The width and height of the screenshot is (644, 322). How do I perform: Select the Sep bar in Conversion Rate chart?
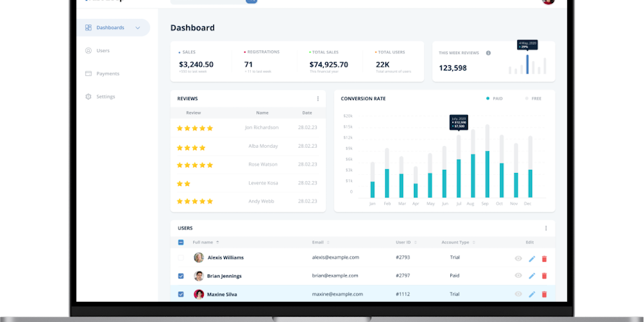click(487, 162)
